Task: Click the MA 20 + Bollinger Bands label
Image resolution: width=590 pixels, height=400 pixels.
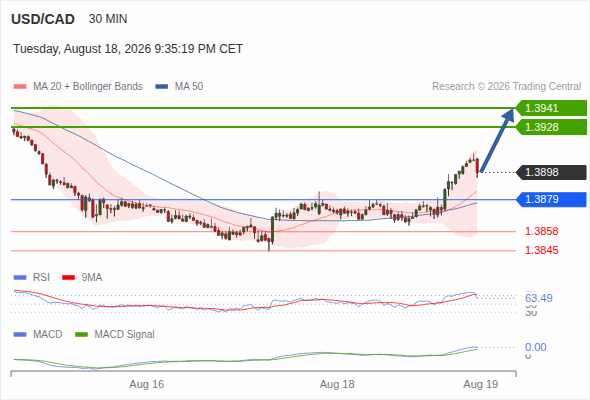Action: pyautogui.click(x=88, y=87)
